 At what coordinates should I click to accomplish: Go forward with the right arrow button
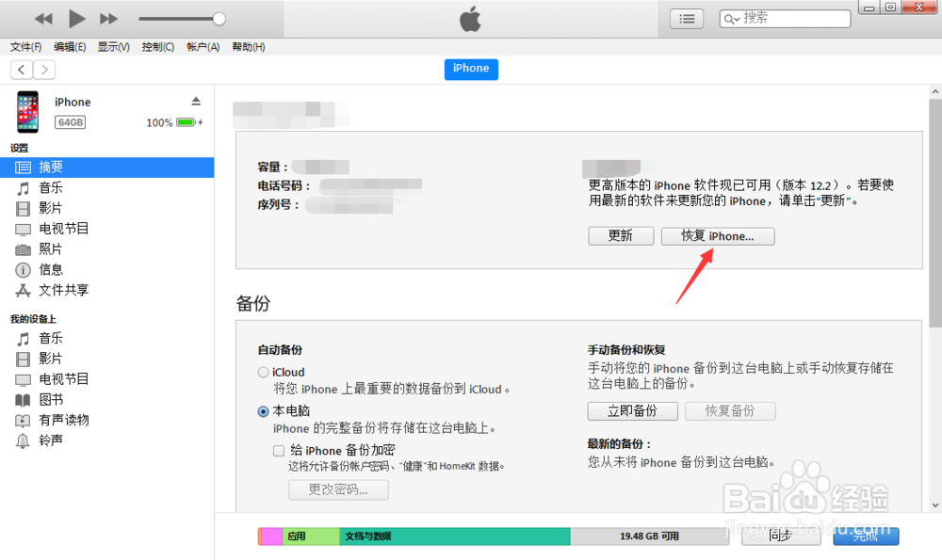click(44, 70)
